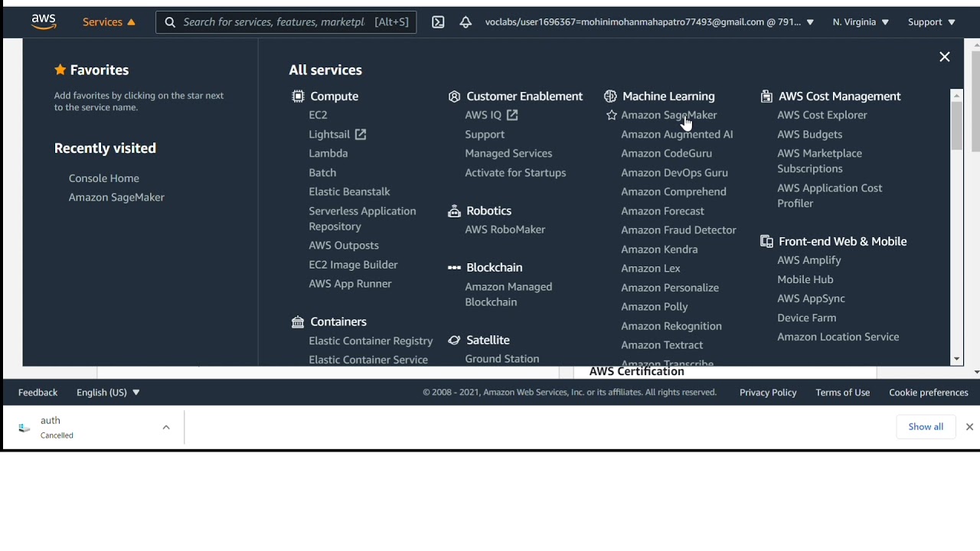Close the services menu panel
Image resolution: width=980 pixels, height=551 pixels.
[945, 57]
